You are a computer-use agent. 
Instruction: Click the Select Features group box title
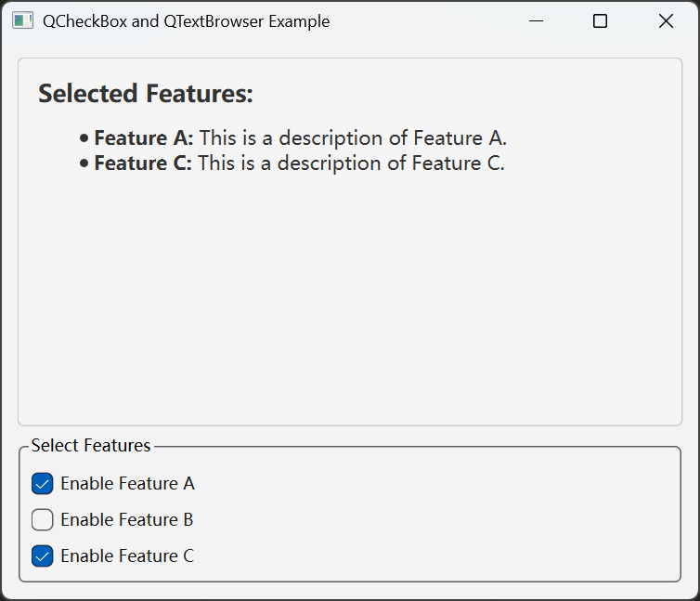pyautogui.click(x=91, y=446)
